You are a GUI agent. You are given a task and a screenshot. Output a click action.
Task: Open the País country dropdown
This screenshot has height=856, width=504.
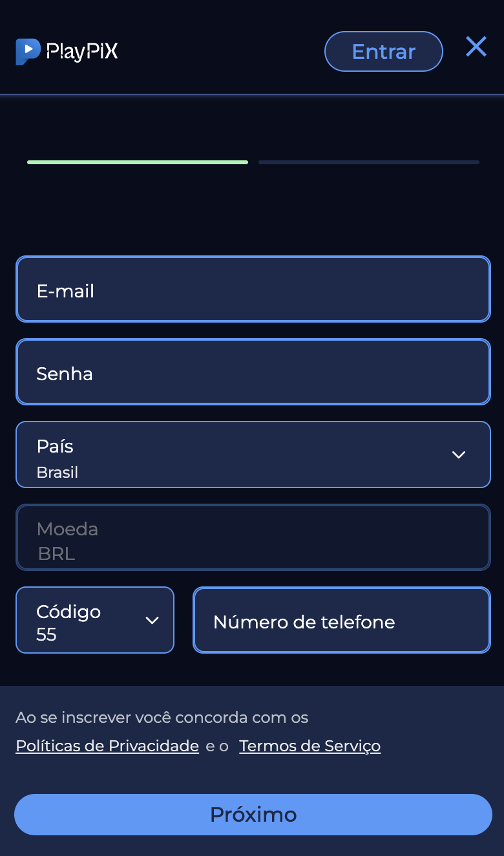tap(253, 455)
